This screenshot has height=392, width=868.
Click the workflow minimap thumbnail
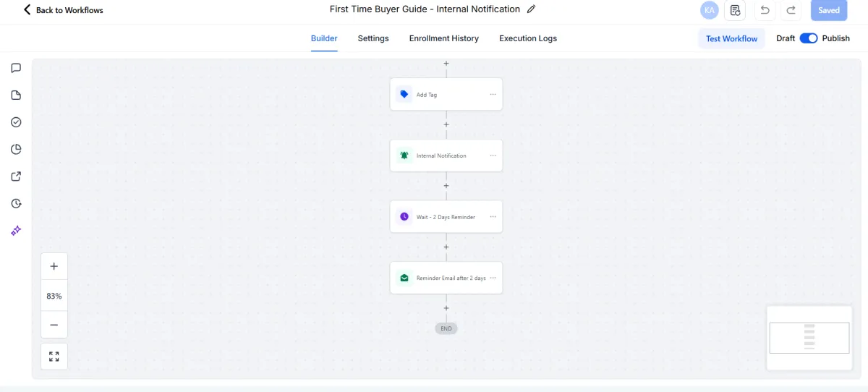tap(809, 338)
